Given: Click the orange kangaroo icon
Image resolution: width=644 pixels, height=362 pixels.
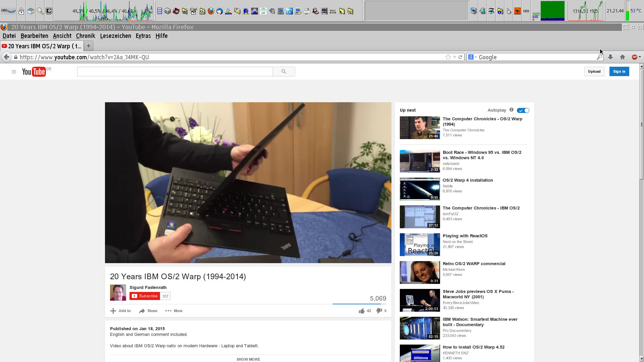Looking at the screenshot, I should tap(518, 11).
